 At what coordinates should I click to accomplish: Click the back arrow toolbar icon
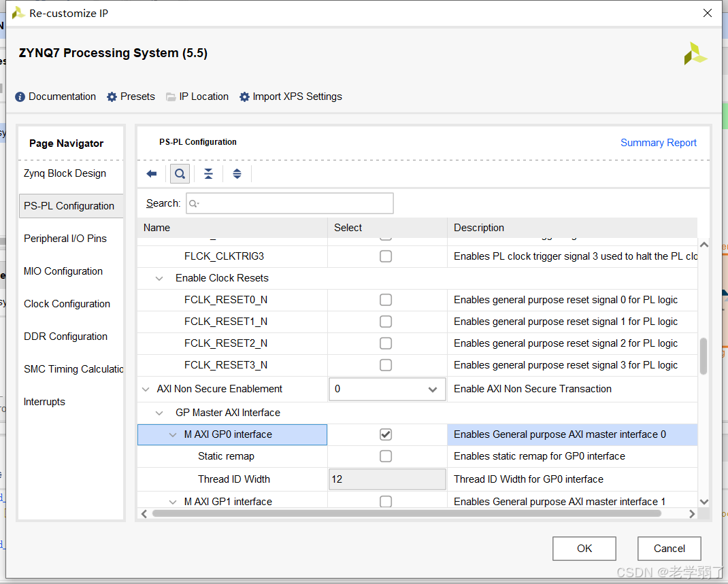(x=151, y=174)
